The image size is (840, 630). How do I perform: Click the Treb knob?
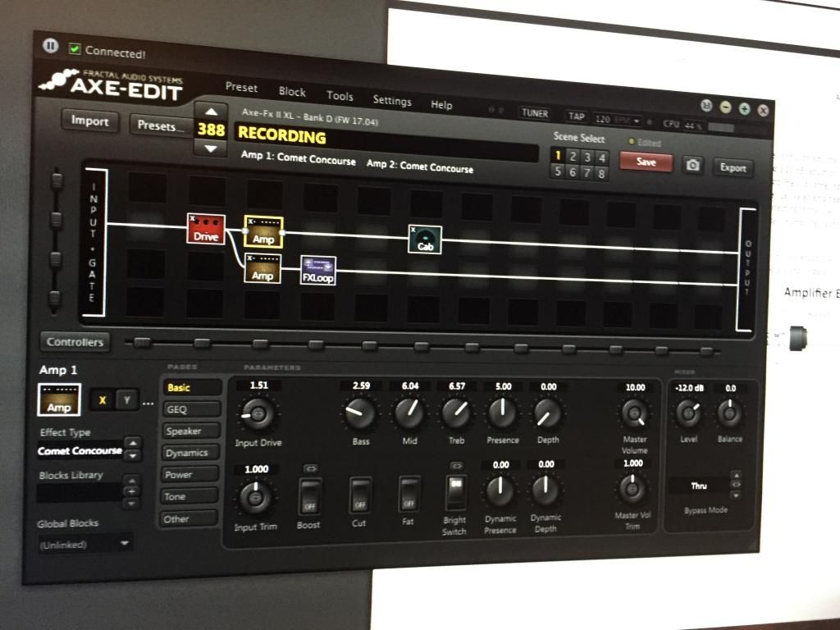click(456, 413)
